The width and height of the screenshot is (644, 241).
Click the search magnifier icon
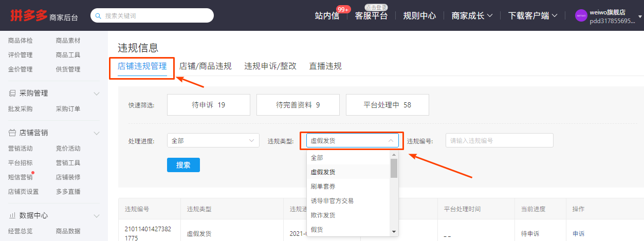pyautogui.click(x=98, y=16)
